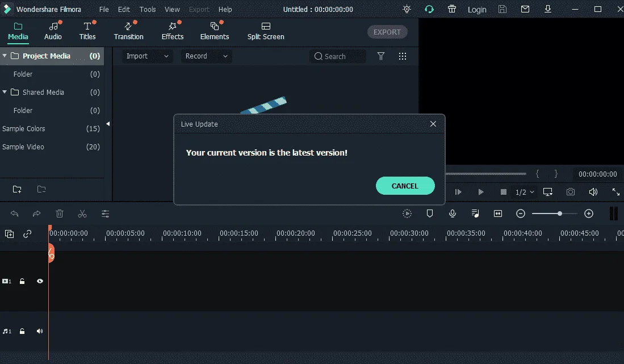The image size is (624, 364).
Task: Click in the media Search field
Action: coord(337,56)
